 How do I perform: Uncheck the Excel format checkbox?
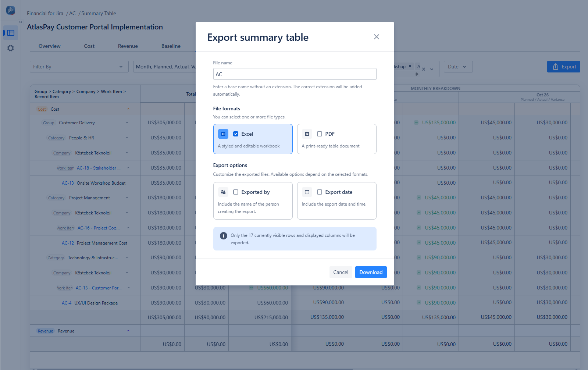[236, 134]
